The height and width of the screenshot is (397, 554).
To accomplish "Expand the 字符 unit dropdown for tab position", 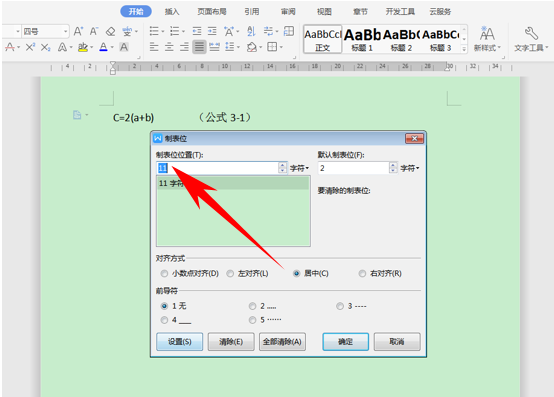I will (300, 168).
